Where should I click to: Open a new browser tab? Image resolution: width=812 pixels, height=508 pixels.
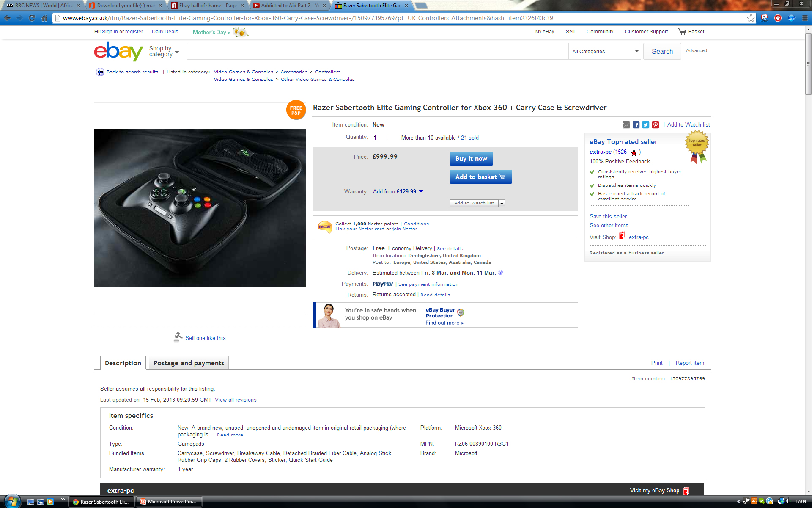click(x=420, y=6)
